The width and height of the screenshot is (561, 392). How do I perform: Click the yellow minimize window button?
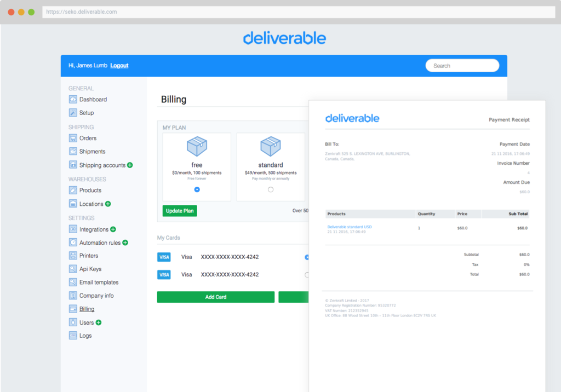[x=21, y=12]
